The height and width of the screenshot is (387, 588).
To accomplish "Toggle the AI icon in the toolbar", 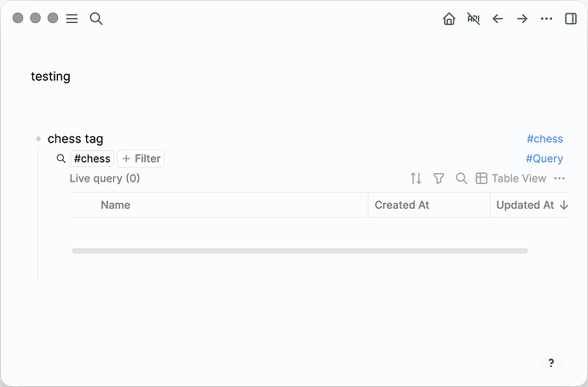I will [474, 19].
